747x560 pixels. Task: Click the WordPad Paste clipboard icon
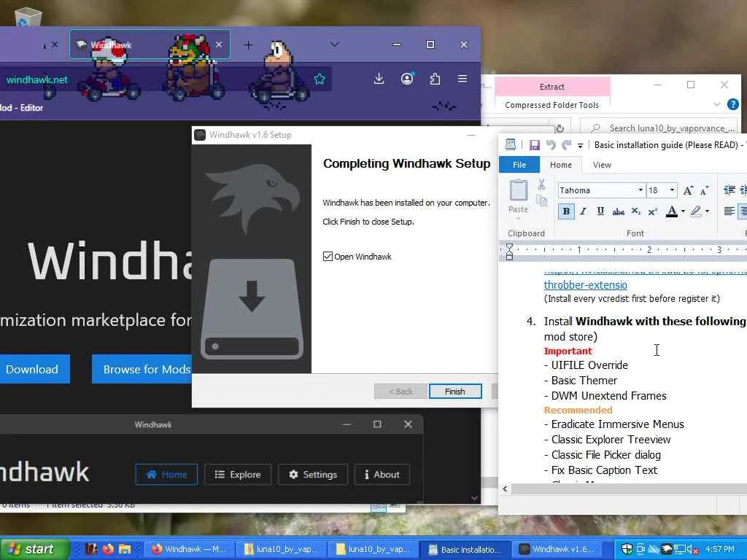pos(518,190)
